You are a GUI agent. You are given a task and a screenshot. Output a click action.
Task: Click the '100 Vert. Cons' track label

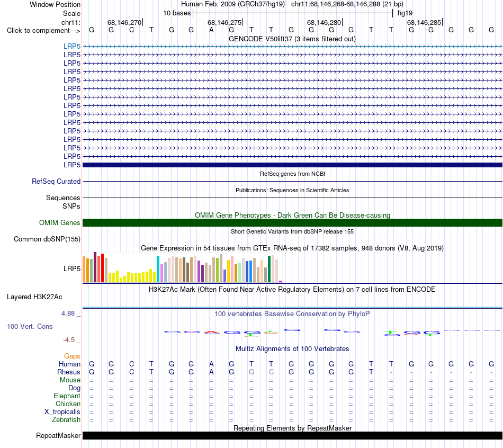pyautogui.click(x=30, y=326)
